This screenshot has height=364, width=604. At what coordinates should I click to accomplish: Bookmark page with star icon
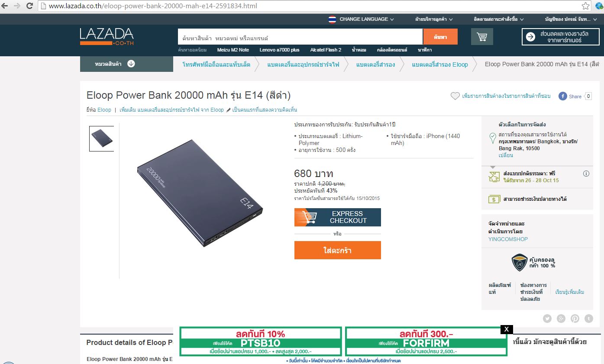coord(585,6)
